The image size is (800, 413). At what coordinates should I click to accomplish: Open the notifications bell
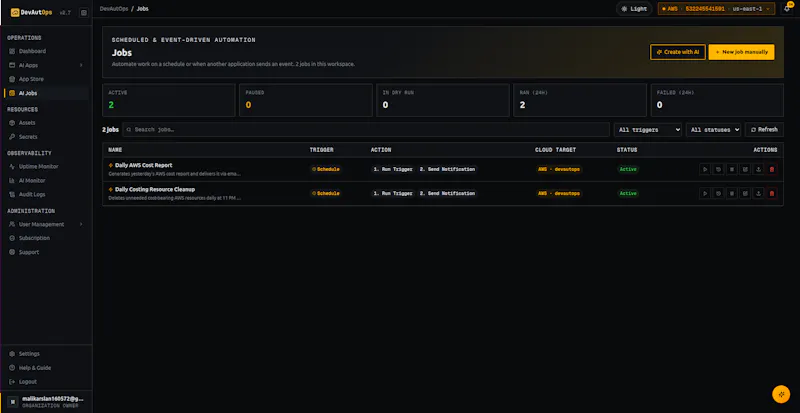click(x=787, y=9)
